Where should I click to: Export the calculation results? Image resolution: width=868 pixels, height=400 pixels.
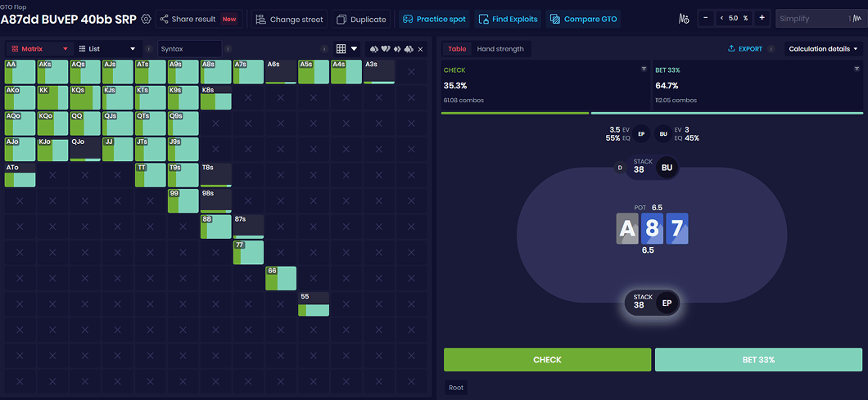[x=744, y=49]
